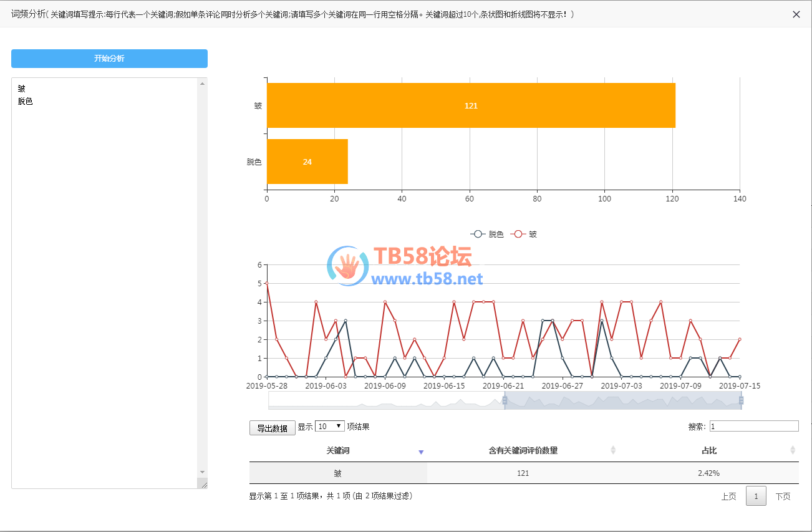Screen dimensions: 812x532
Task: Sort by 含有关键词评价数量 column
Action: click(x=523, y=450)
